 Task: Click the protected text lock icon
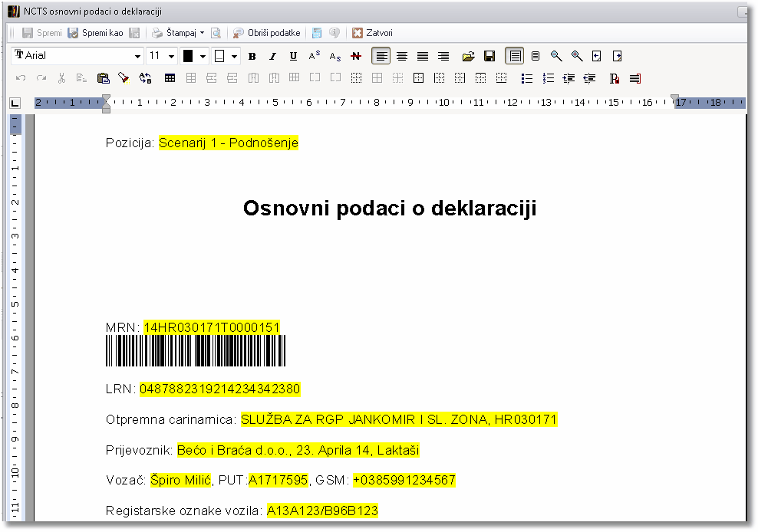(614, 78)
